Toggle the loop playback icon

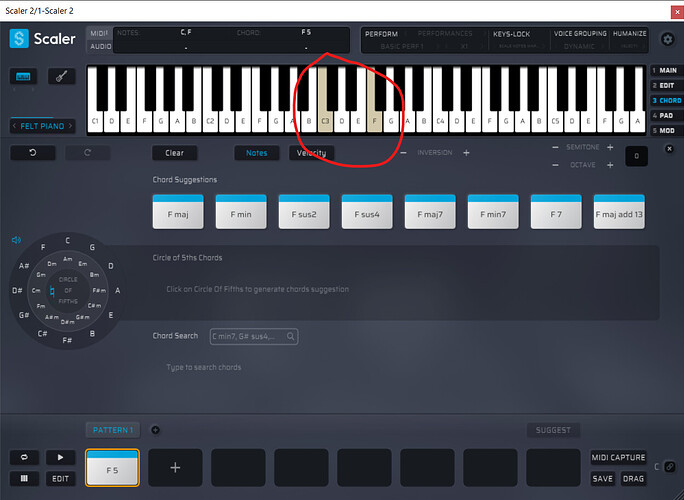(x=24, y=457)
